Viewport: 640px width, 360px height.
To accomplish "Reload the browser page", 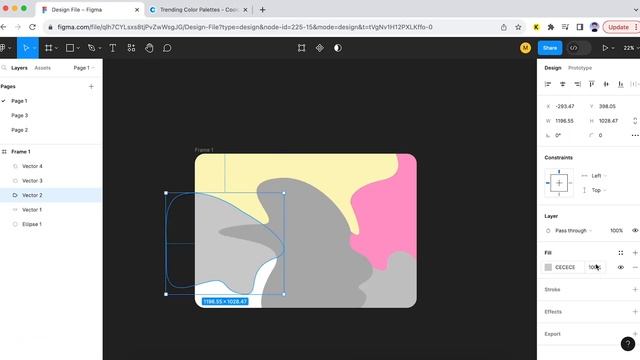I will point(32,27).
